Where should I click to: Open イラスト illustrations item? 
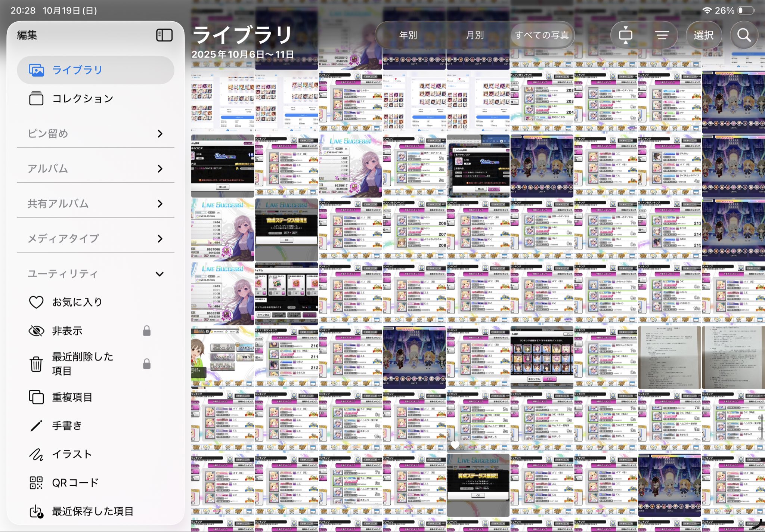pyautogui.click(x=72, y=454)
